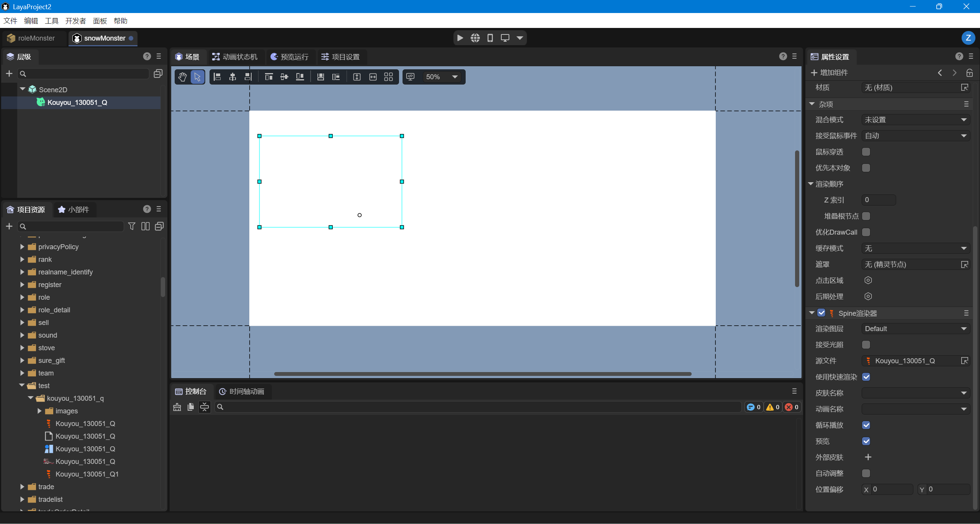Select the hand pan tool
Image resolution: width=980 pixels, height=524 pixels.
tap(182, 77)
